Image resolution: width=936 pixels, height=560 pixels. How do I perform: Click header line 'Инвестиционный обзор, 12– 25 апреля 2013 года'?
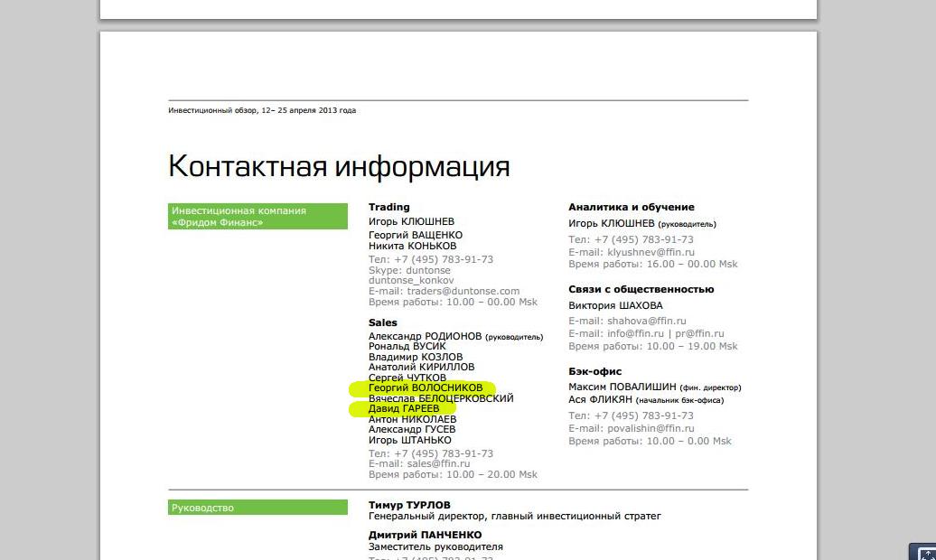click(x=262, y=110)
